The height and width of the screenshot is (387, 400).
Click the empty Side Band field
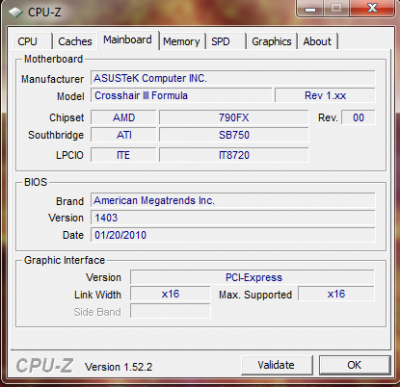click(x=170, y=312)
